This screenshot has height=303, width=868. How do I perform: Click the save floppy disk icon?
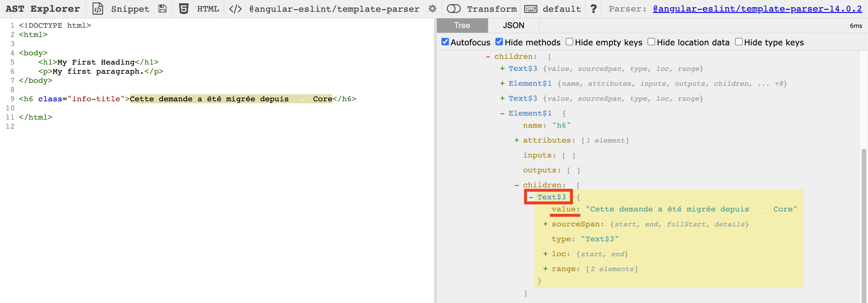coord(162,9)
